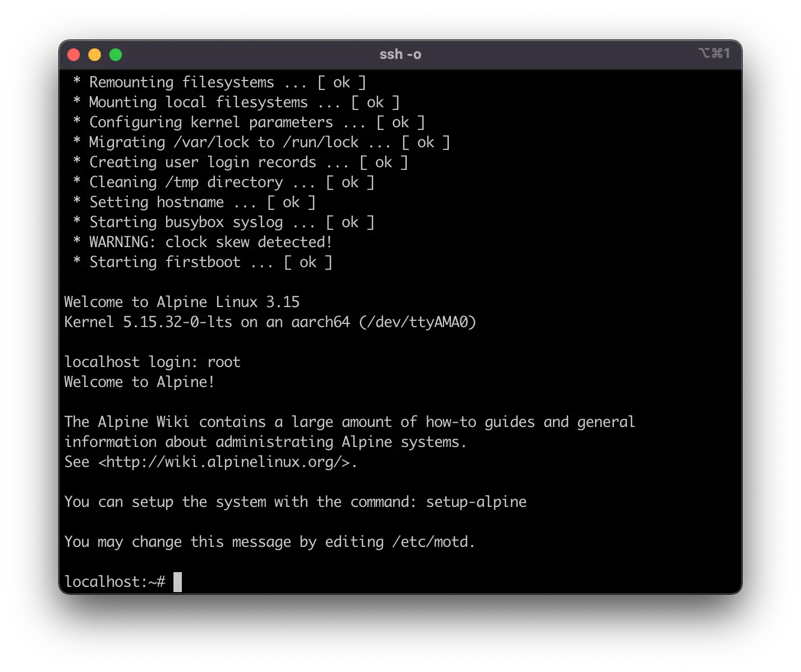
Task: Click the "localhost:~#" shell prompt
Action: pos(115,582)
